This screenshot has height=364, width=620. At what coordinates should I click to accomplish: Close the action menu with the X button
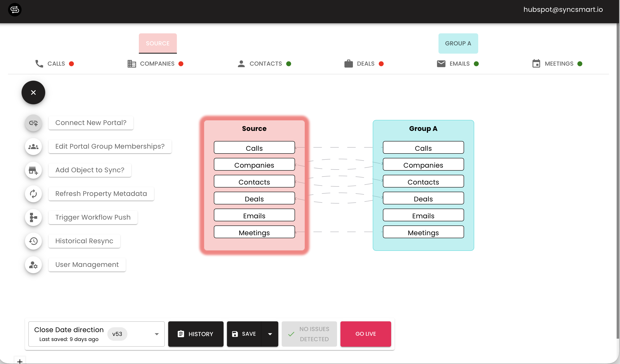(x=33, y=92)
